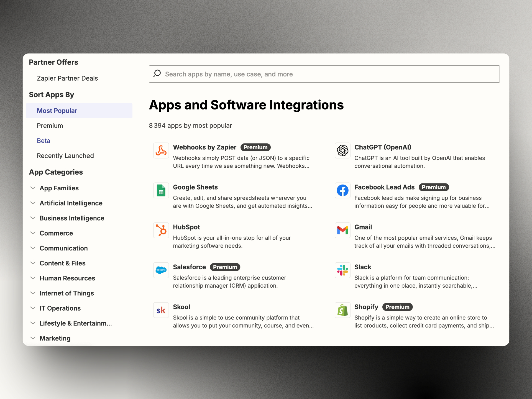This screenshot has width=532, height=399.
Task: Click the Premium badge beside Facebook Lead Ads
Action: coord(434,187)
